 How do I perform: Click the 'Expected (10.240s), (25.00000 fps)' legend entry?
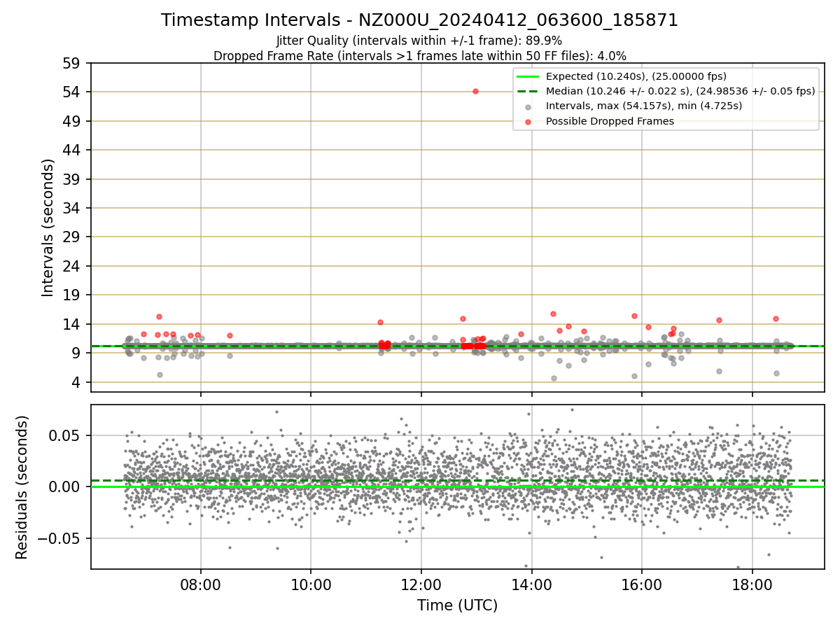[636, 76]
